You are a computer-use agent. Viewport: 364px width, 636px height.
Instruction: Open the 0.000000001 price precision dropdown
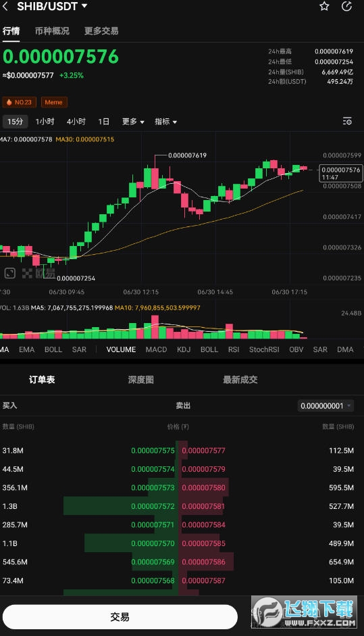pos(326,406)
